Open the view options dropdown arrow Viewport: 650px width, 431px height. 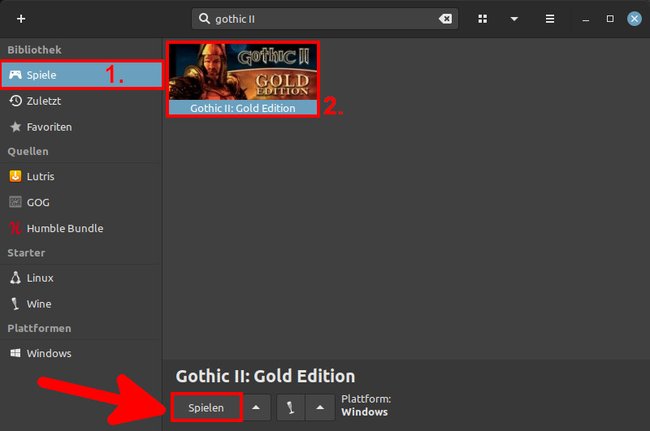pos(514,19)
